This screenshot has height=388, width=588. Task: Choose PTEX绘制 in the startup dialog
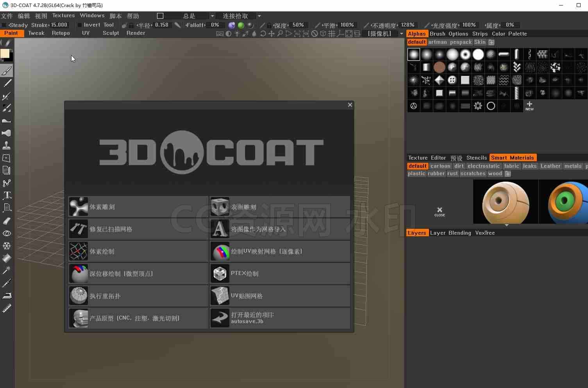(x=280, y=274)
